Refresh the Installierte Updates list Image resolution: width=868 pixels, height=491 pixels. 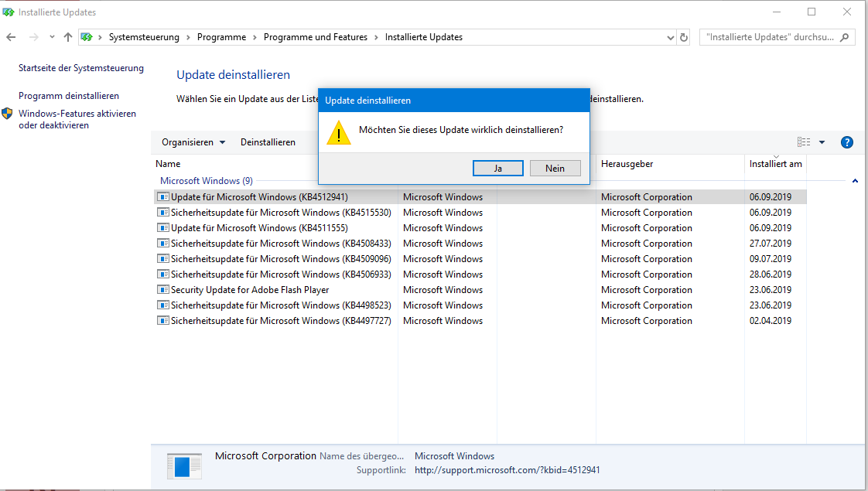pyautogui.click(x=684, y=37)
